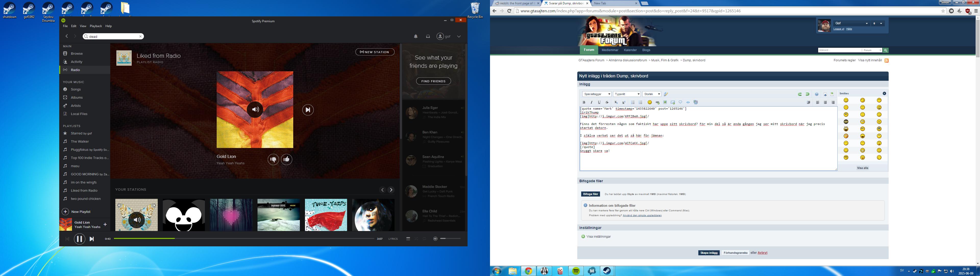Insert an image in forum editor

pyautogui.click(x=665, y=102)
